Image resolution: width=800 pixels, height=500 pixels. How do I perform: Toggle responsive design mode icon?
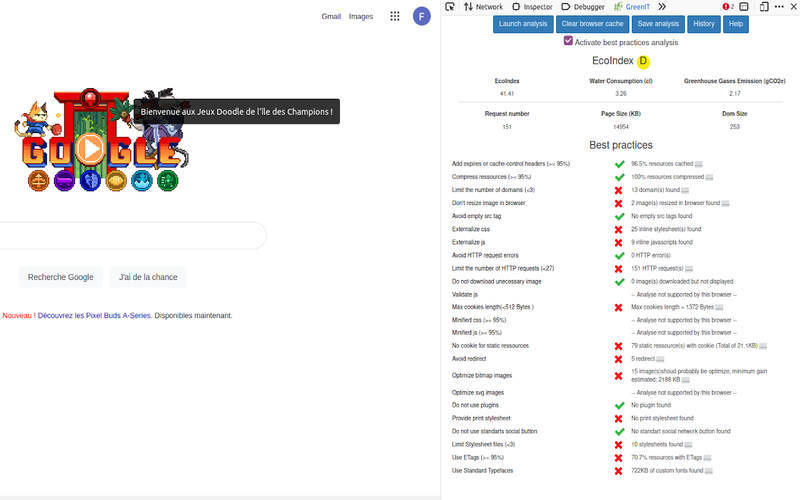pyautogui.click(x=764, y=6)
